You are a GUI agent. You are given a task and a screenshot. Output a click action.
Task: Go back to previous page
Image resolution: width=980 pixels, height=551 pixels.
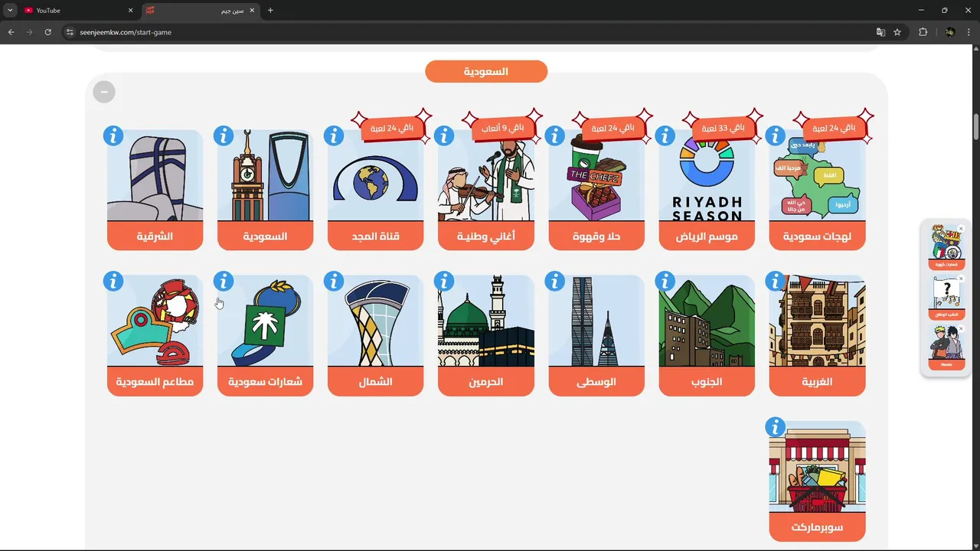[11, 32]
